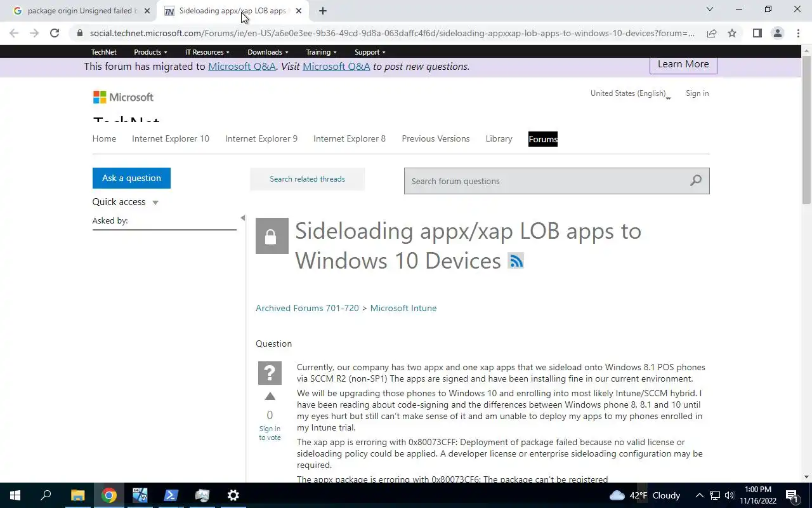Expand the Quick access dropdown arrow
Image resolution: width=812 pixels, height=508 pixels.
[x=155, y=203]
